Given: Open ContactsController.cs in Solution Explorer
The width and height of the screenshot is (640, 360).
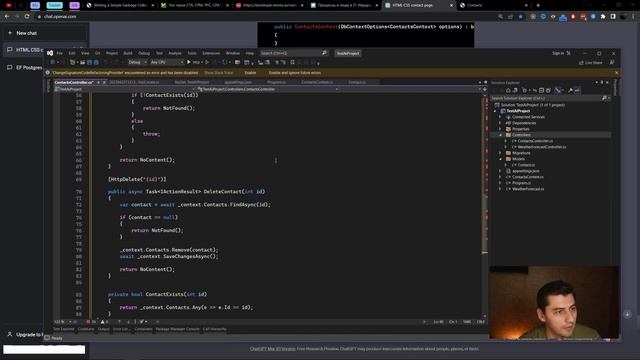Looking at the screenshot, I should pyautogui.click(x=535, y=141).
